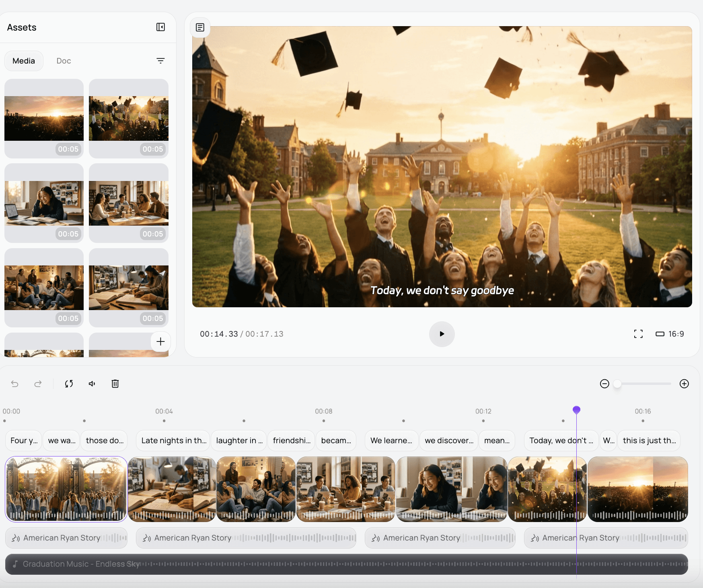Viewport: 703px width, 588px height.
Task: Click the video preview frame
Action: point(442,167)
